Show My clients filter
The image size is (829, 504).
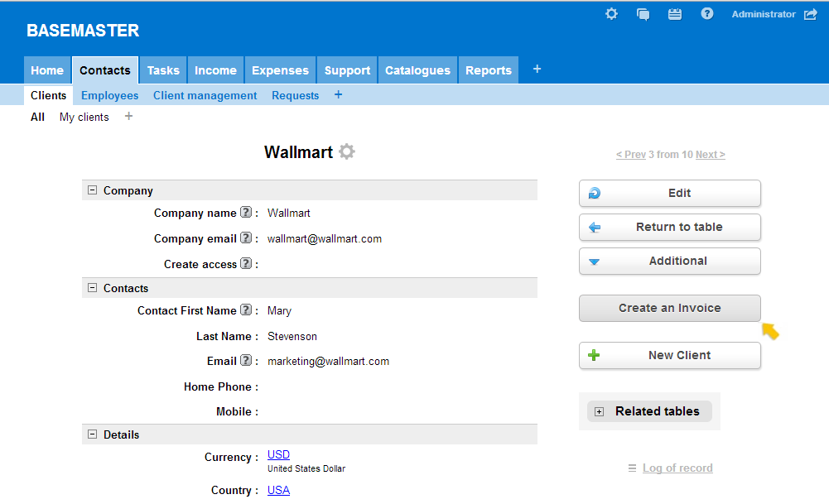click(84, 118)
